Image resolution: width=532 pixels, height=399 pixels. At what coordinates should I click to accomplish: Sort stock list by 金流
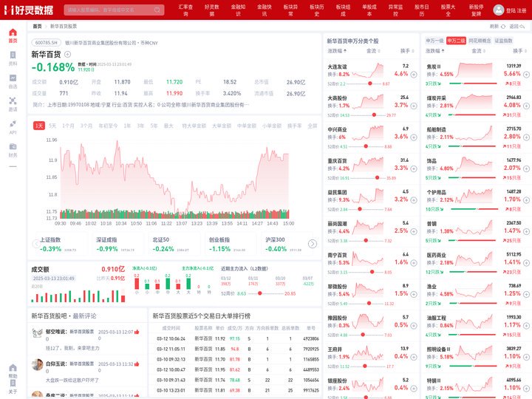373,51
